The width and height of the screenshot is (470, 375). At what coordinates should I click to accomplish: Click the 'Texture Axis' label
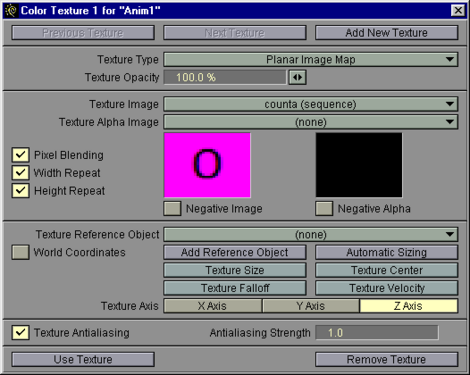point(130,306)
